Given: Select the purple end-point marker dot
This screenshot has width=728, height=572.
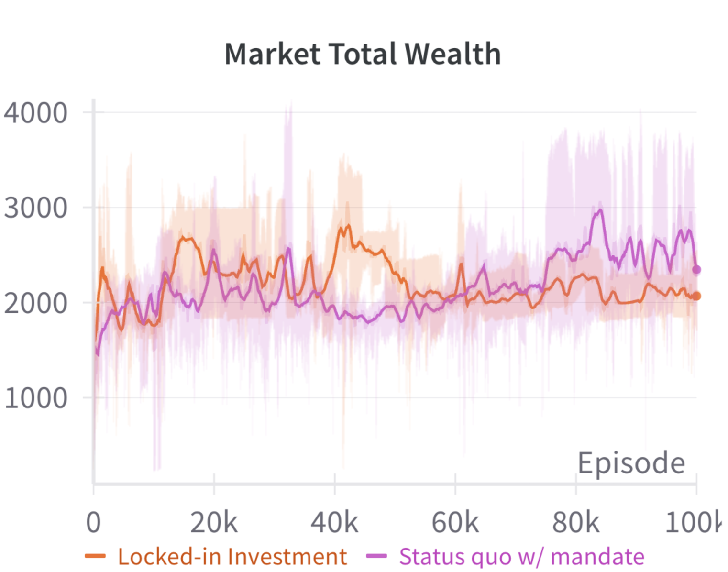Looking at the screenshot, I should [696, 270].
